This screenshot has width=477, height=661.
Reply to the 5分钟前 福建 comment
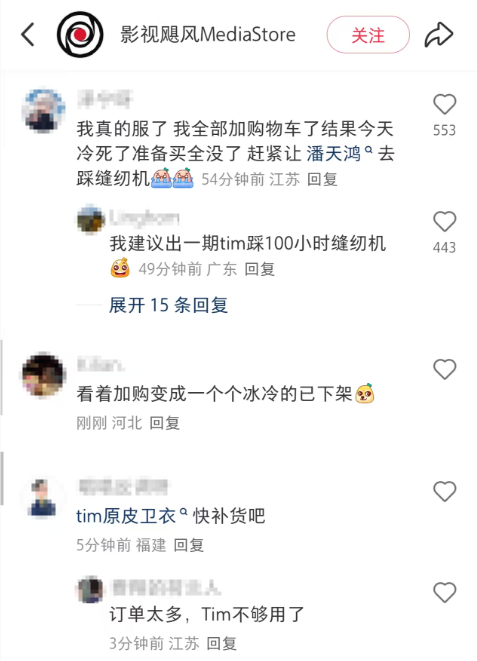pos(189,545)
